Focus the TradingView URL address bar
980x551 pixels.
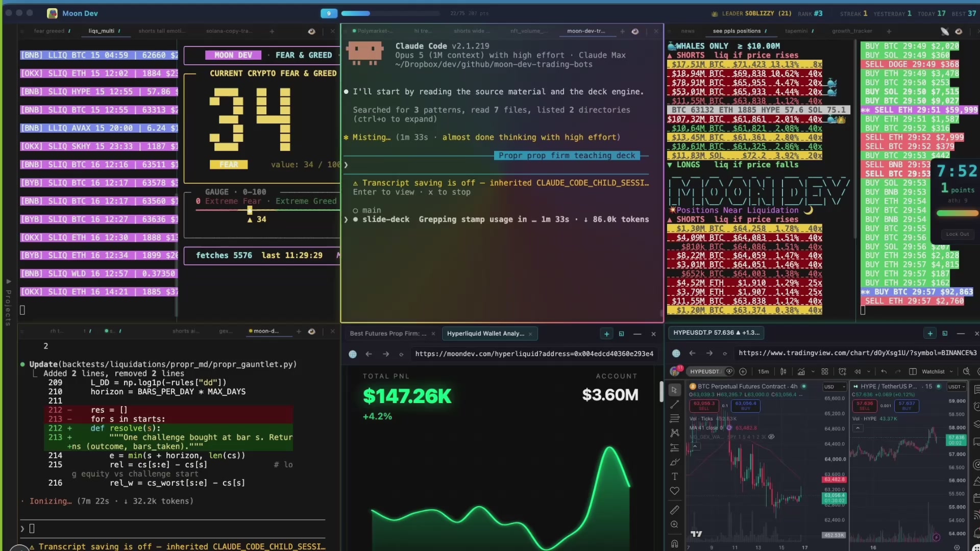pyautogui.click(x=857, y=353)
